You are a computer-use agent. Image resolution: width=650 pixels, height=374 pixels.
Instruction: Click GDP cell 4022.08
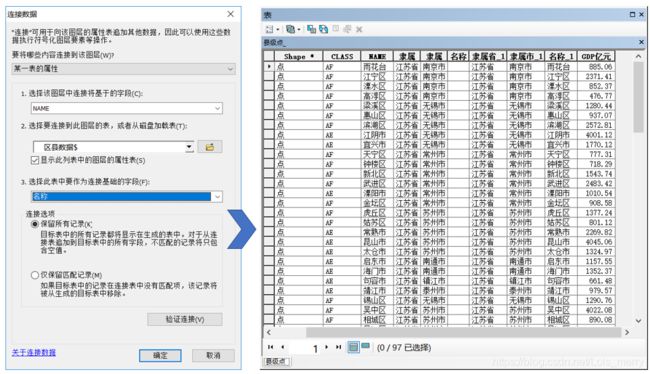coord(596,310)
